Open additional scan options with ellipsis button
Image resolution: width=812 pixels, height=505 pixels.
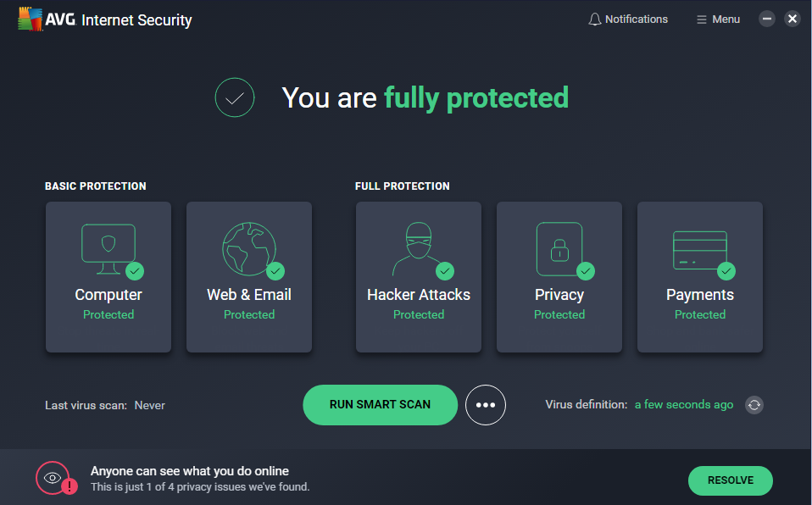(x=486, y=405)
